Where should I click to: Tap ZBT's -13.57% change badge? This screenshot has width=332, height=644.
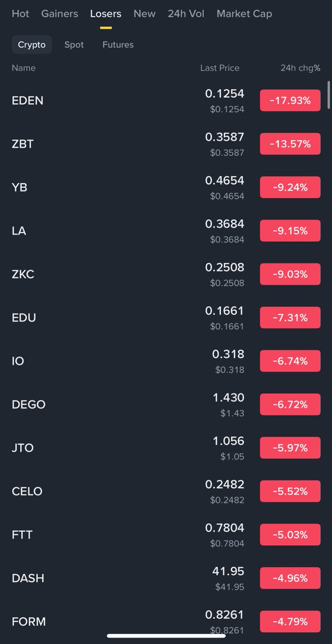tap(290, 144)
